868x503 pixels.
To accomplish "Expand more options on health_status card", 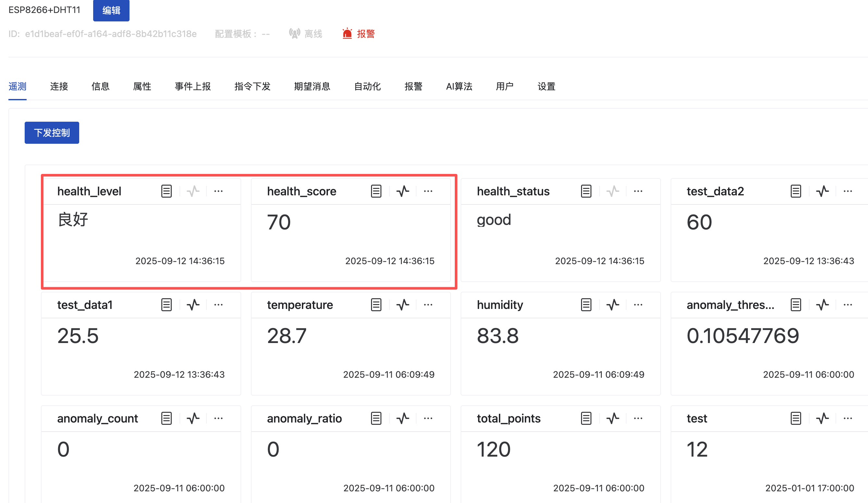I will click(x=638, y=191).
